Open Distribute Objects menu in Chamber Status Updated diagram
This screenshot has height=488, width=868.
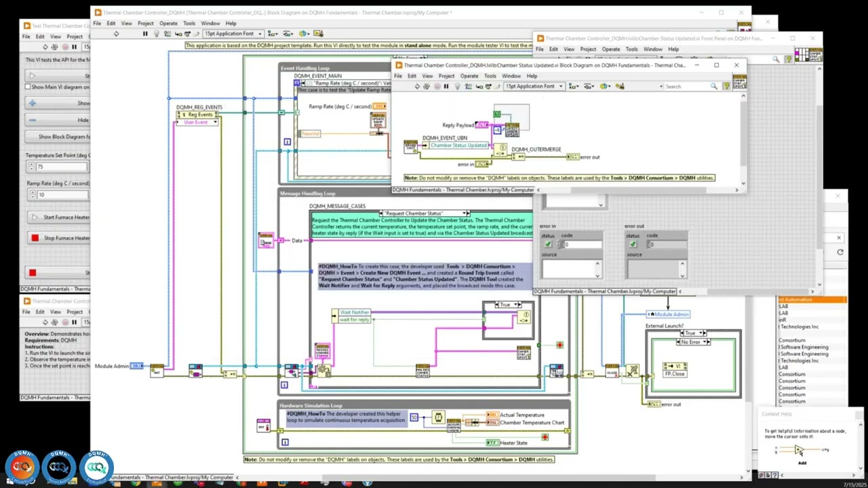(589, 86)
